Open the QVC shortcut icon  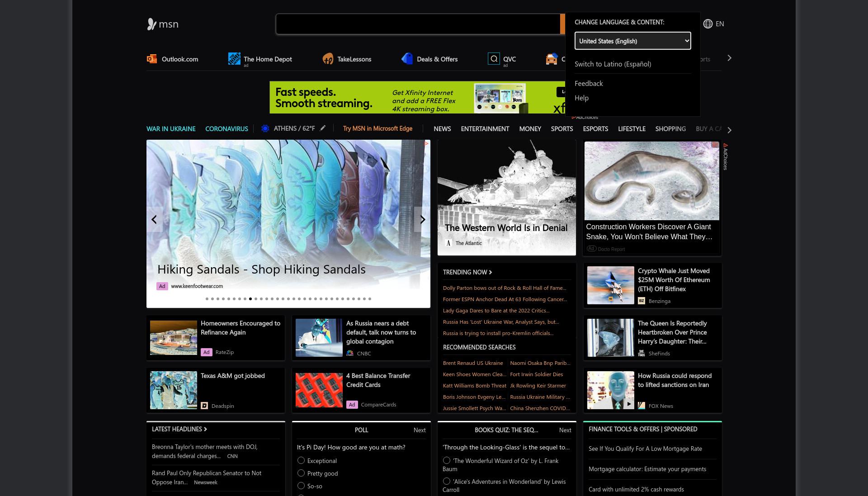494,59
